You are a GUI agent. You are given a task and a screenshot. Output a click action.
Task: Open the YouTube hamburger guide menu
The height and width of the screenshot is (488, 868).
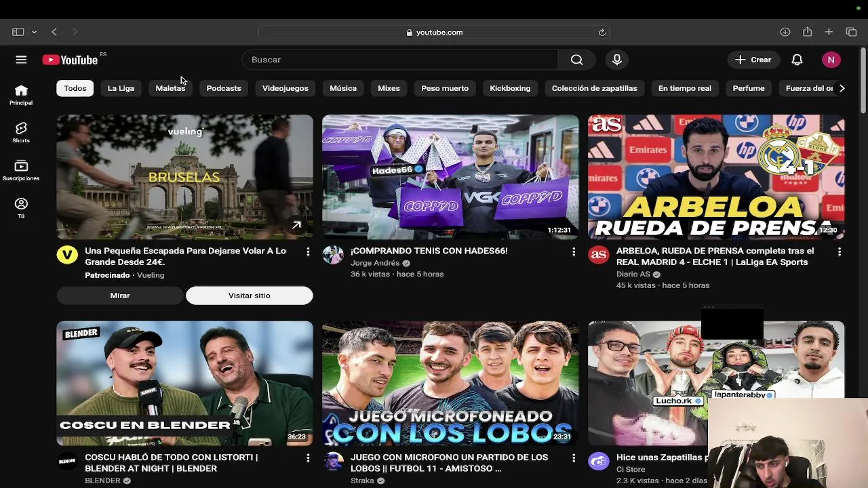(21, 60)
